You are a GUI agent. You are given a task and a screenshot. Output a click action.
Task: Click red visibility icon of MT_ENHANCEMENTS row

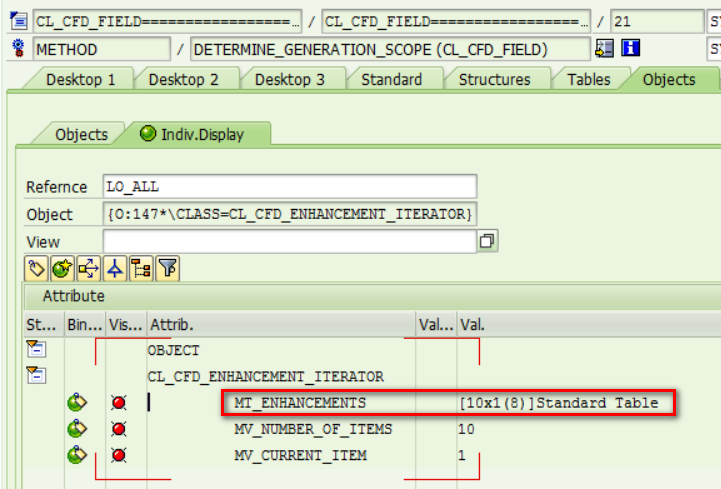(119, 403)
